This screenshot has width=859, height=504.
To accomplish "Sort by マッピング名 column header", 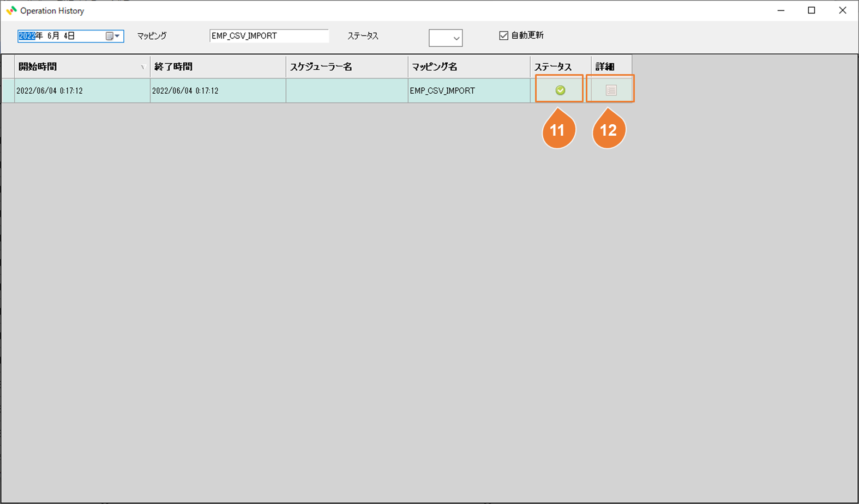I will (469, 67).
